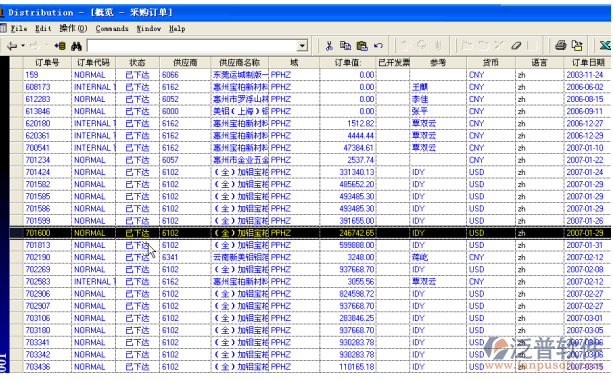Viewport: 613px width, 381px height.
Task: Select the row selector for order 701813
Action: tap(16, 245)
